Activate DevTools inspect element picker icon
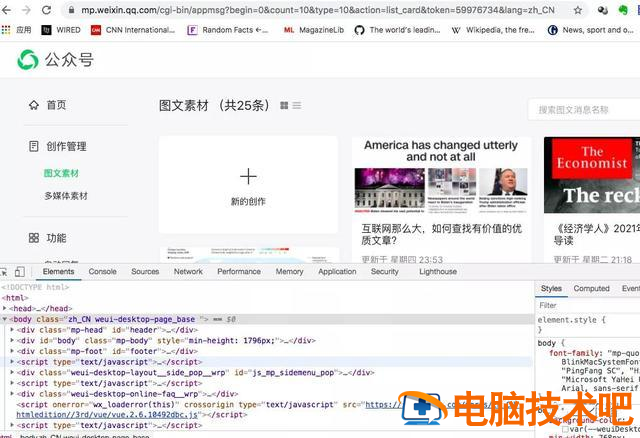 coord(4,272)
